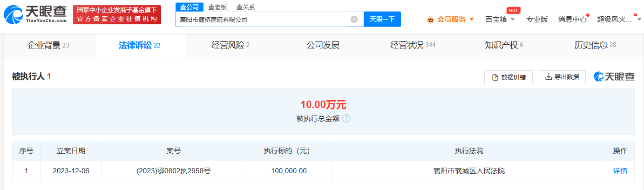Open the 经营风险 tab

click(x=230, y=45)
